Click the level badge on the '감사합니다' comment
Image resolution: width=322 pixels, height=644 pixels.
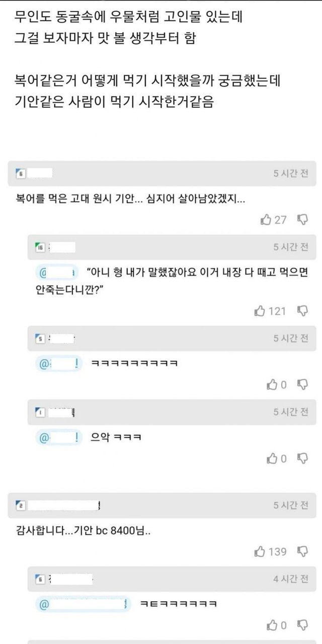21,505
